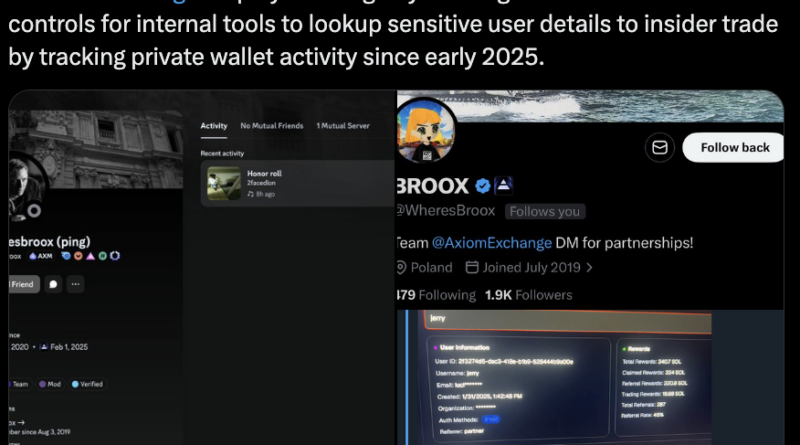800x445 pixels.
Task: Open the three-dot more options button
Action: click(76, 284)
